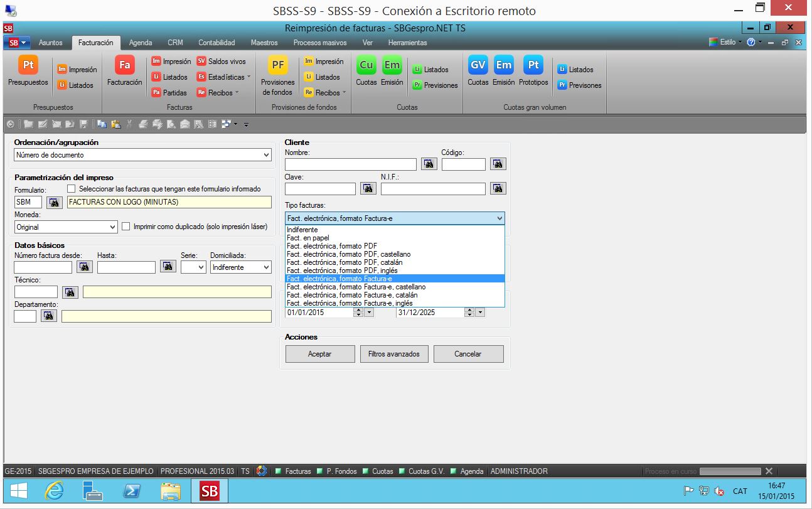Viewport: 812px width, 509px height.
Task: Expand the Ordenación/agrupación dropdown
Action: pyautogui.click(x=267, y=155)
